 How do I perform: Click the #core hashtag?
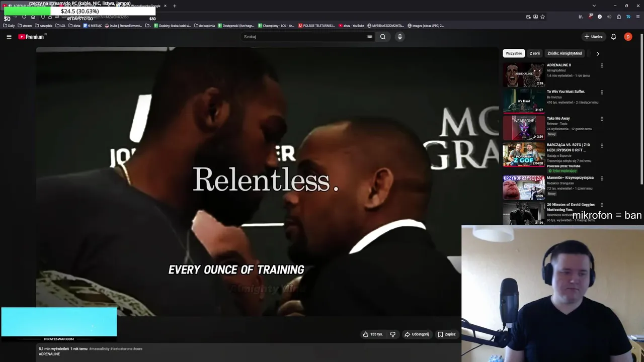(138, 349)
